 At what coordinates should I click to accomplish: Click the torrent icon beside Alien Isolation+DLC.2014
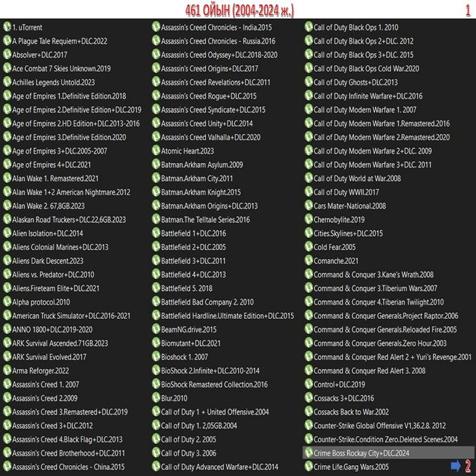pyautogui.click(x=7, y=233)
